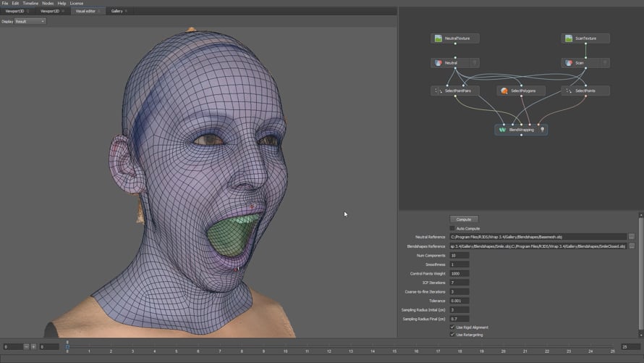This screenshot has width=644, height=363.
Task: Click the SelectPoints node icon
Action: [569, 91]
